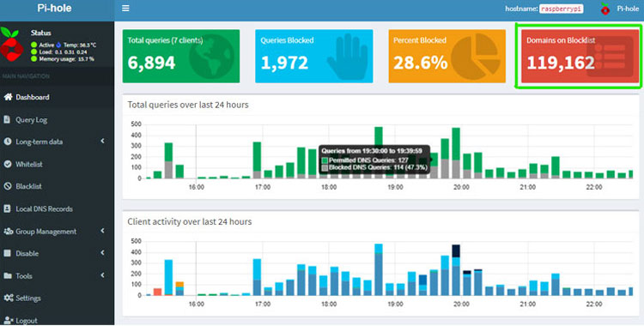This screenshot has width=644, height=326.
Task: Click the Load: 0.1 0.31 0.24 text
Action: pyautogui.click(x=63, y=51)
